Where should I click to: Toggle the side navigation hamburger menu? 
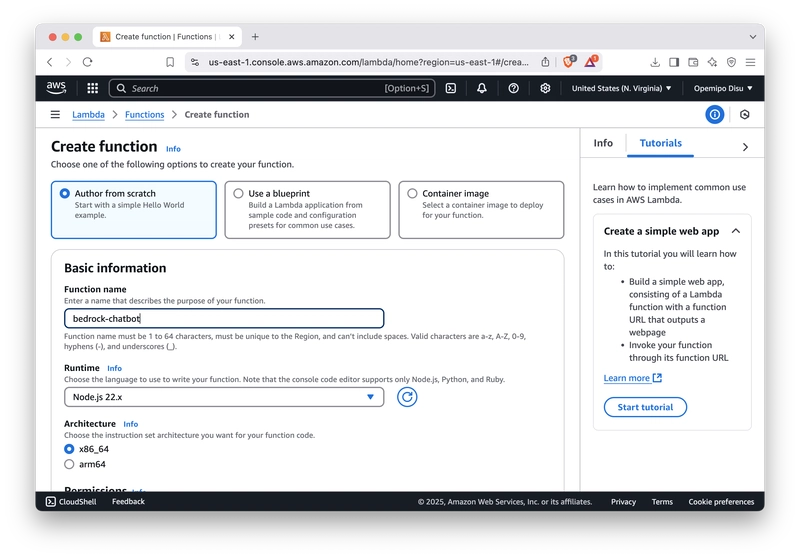pos(55,115)
